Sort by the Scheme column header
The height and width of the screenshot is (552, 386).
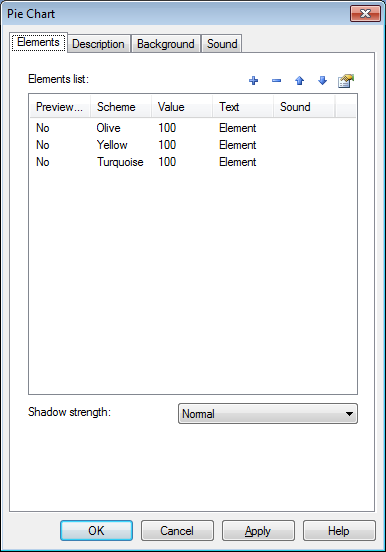coord(121,107)
